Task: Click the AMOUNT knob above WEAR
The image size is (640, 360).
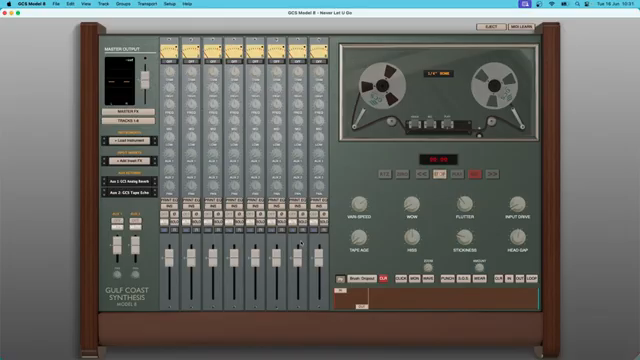Action: click(479, 268)
